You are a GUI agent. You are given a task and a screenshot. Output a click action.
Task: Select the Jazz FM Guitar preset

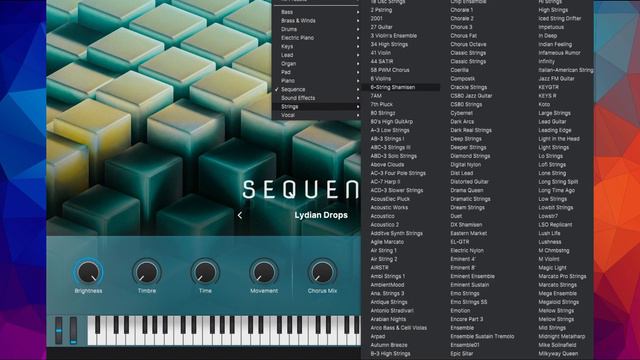point(556,79)
